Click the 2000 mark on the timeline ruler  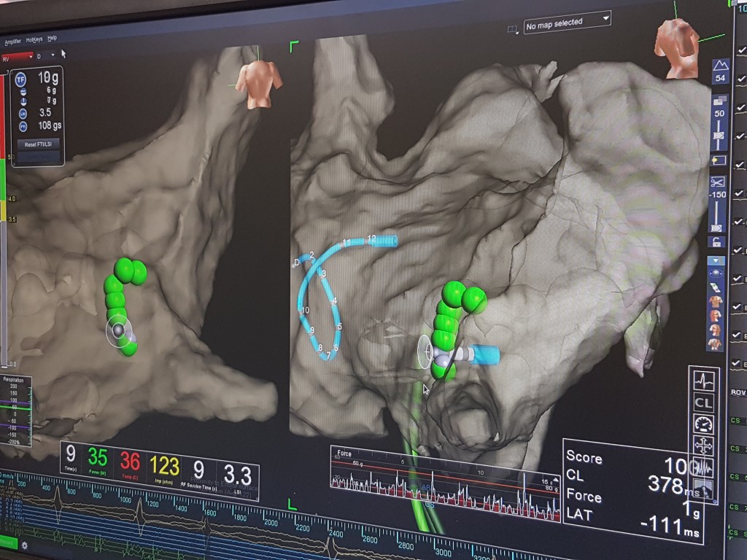[271, 522]
